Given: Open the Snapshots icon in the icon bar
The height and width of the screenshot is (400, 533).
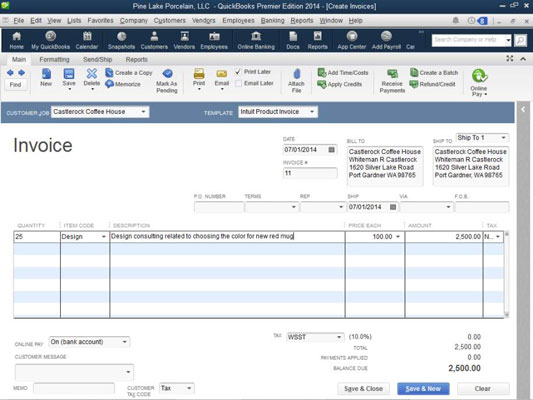Looking at the screenshot, I should [121, 36].
